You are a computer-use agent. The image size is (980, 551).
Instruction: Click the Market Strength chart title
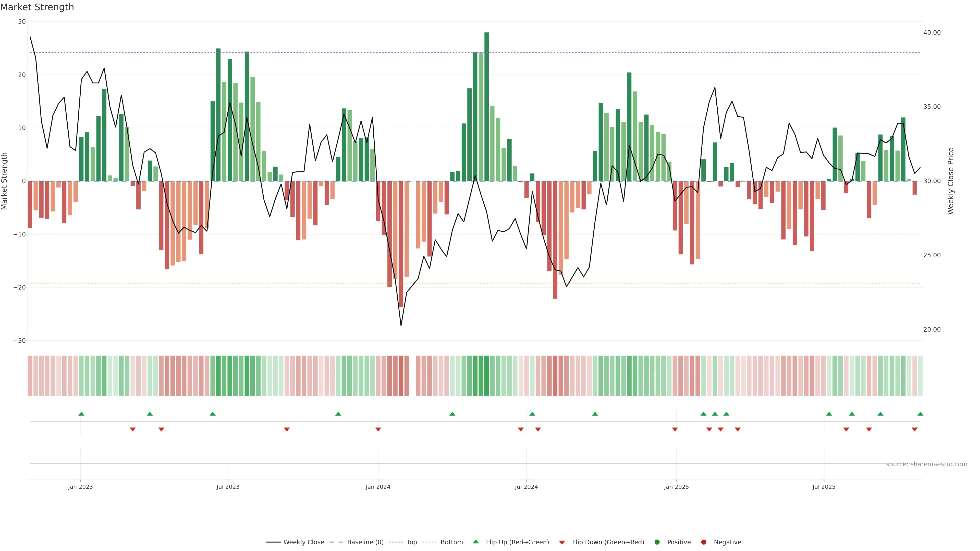(37, 7)
